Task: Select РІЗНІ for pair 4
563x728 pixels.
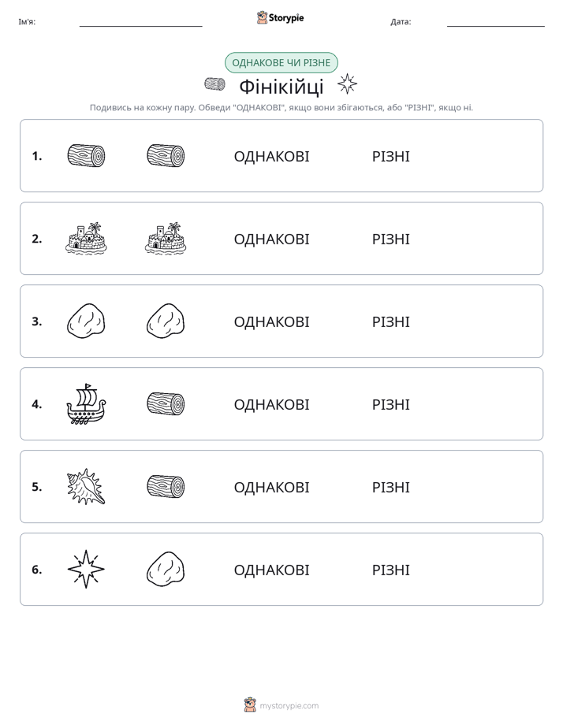Action: point(391,404)
